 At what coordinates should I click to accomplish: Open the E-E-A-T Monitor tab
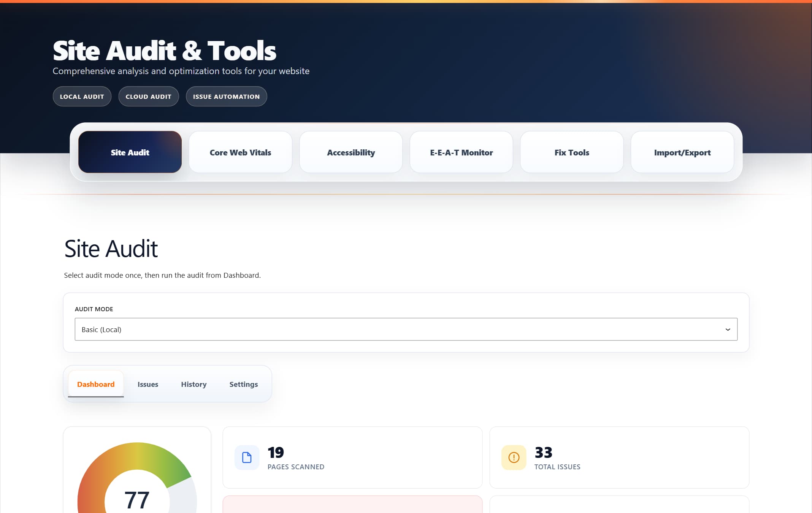click(x=462, y=152)
